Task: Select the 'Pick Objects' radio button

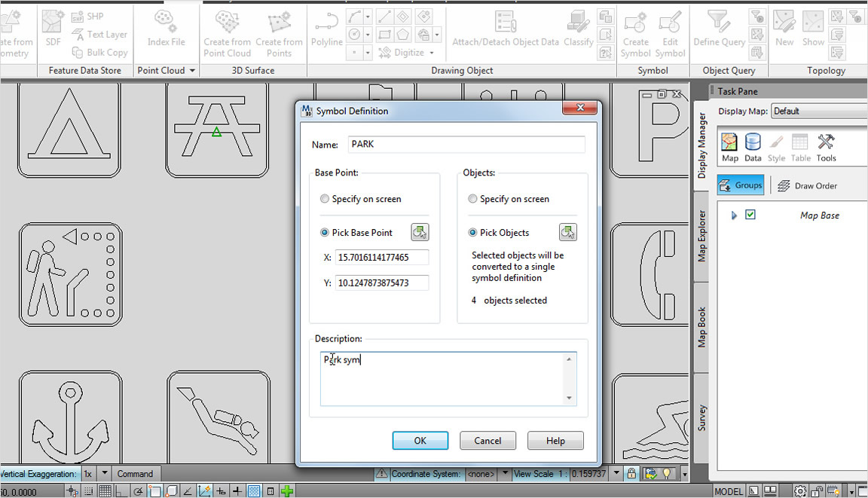Action: point(472,232)
